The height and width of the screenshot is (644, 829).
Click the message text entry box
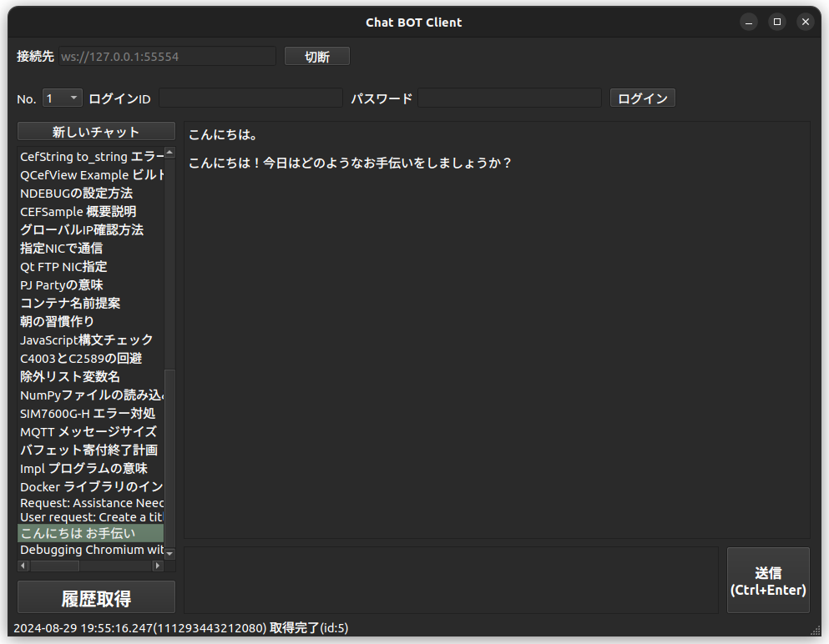pyautogui.click(x=451, y=580)
